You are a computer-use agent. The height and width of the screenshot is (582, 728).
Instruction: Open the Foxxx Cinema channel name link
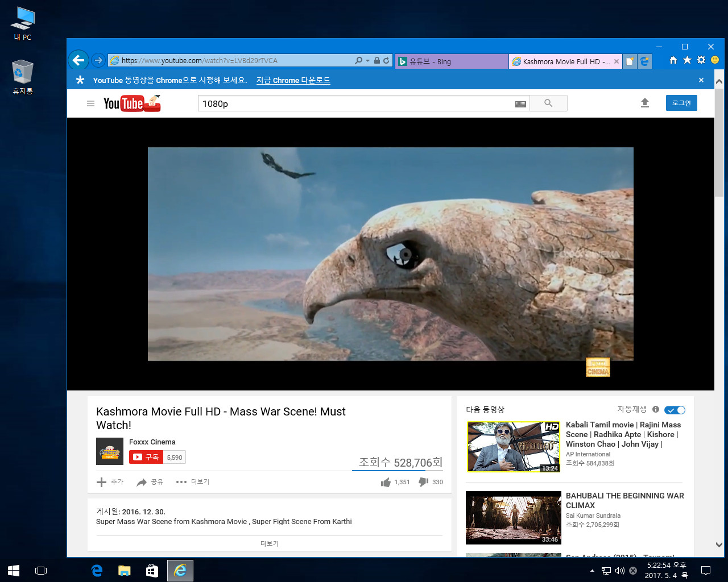tap(152, 442)
